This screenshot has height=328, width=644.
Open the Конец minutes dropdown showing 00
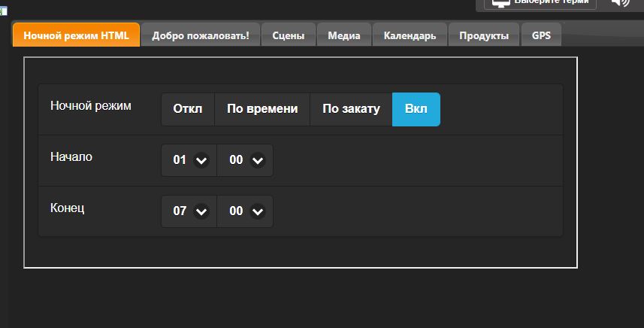click(245, 211)
